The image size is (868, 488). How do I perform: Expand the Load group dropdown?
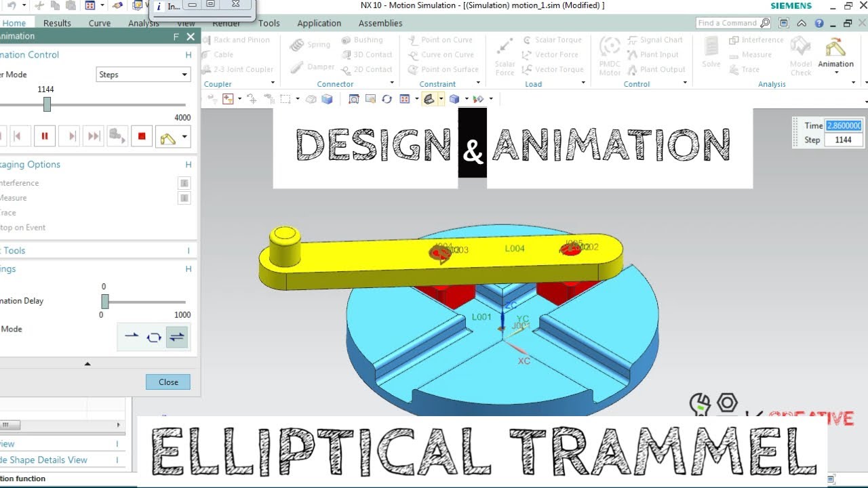(x=583, y=83)
